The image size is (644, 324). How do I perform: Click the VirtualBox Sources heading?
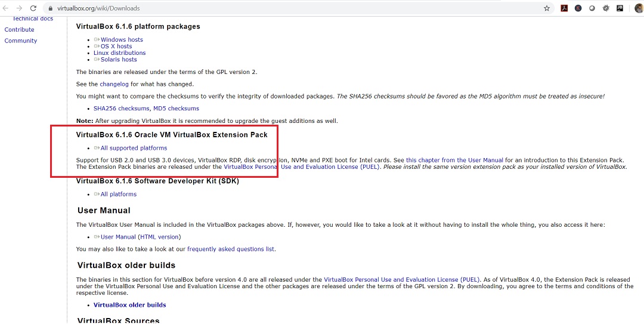pos(118,320)
